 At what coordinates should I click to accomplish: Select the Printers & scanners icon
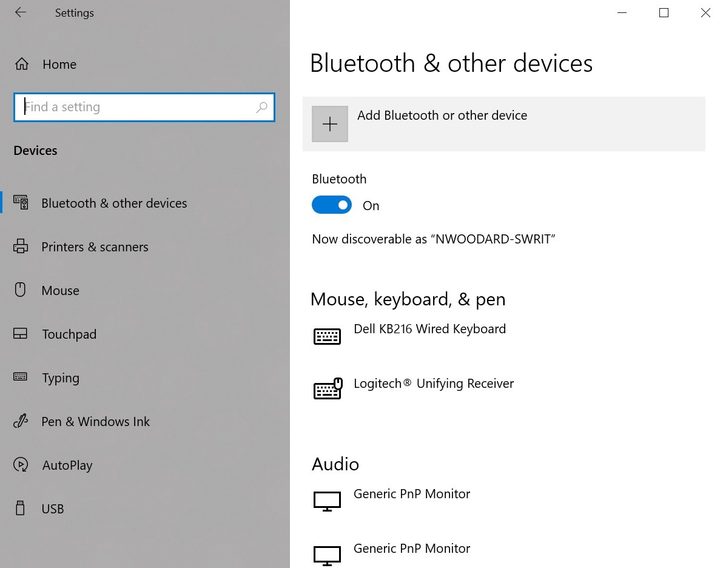[21, 247]
